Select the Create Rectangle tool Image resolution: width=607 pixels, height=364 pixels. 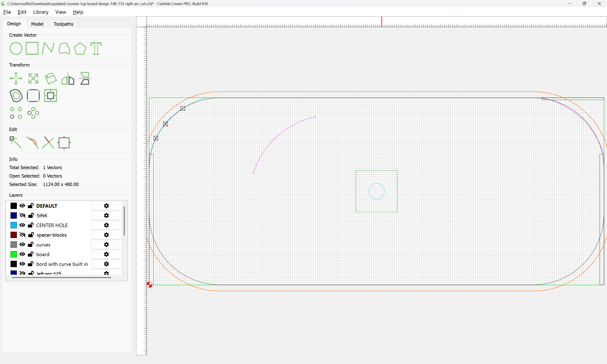(x=32, y=48)
